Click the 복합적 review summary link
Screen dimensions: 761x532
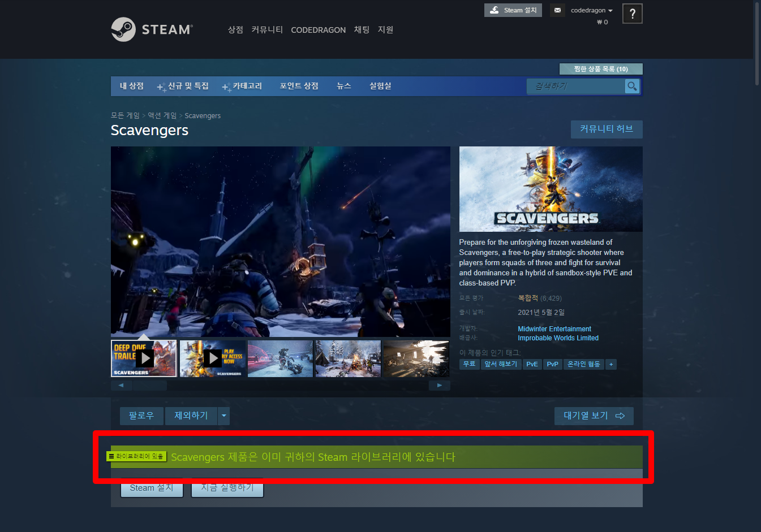[x=528, y=298]
